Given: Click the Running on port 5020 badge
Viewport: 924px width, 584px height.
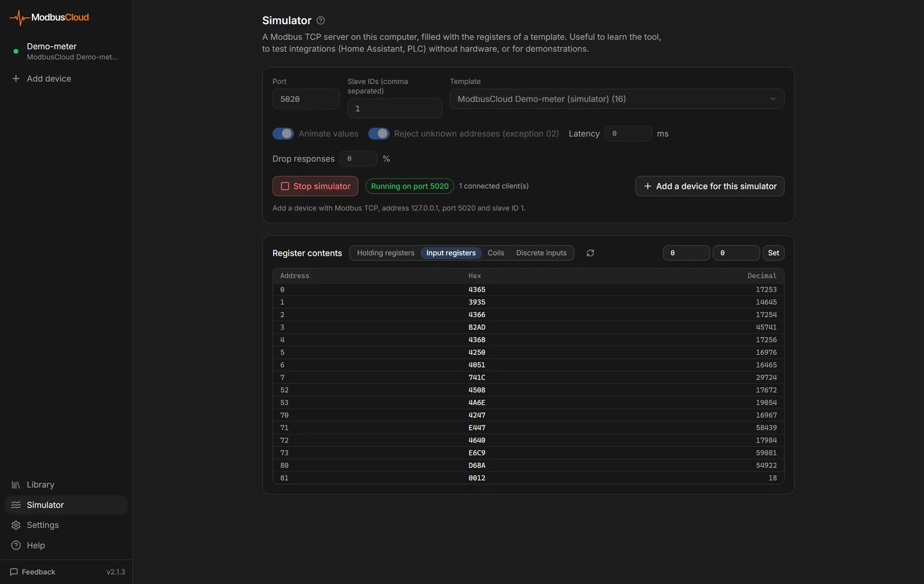Looking at the screenshot, I should point(409,186).
